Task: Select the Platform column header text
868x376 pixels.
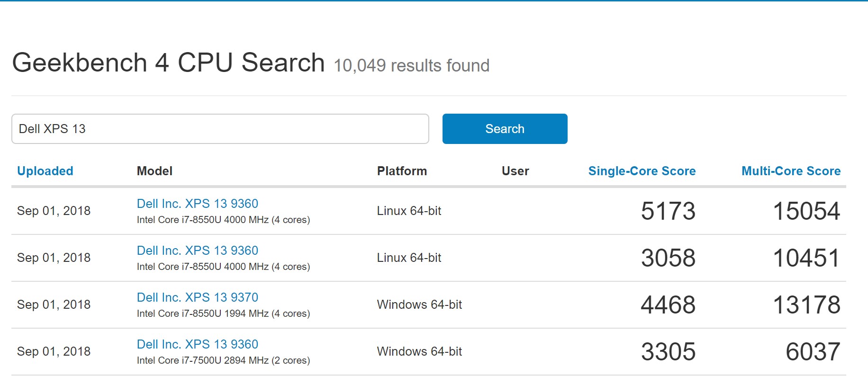Action: point(402,171)
